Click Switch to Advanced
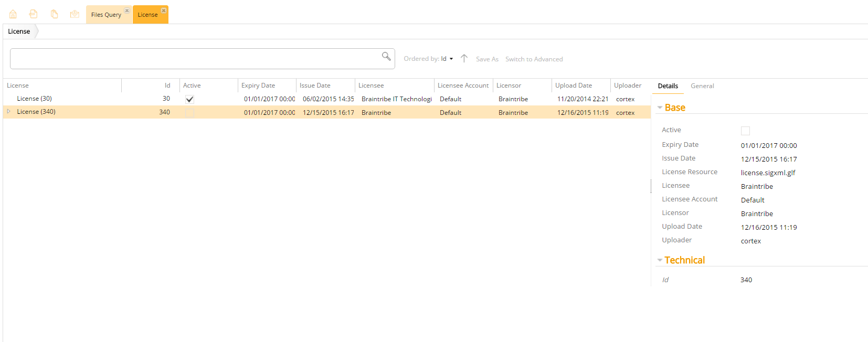The image size is (868, 342). tap(534, 59)
